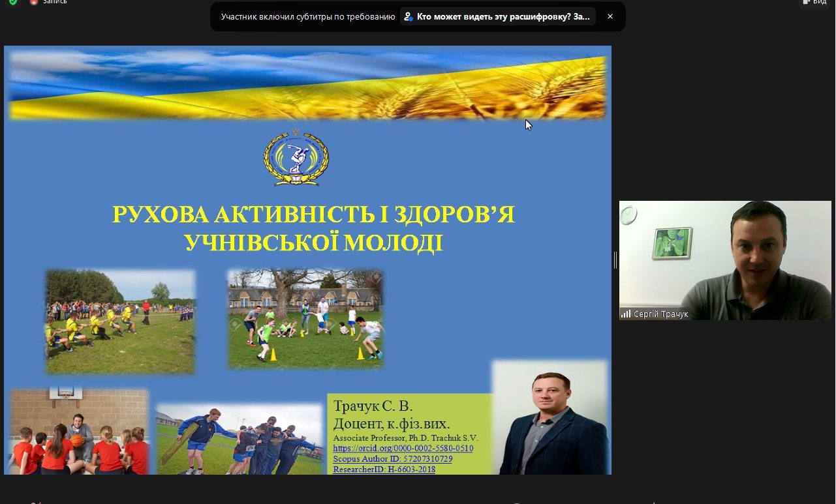Click the divider handle beside the video panel
836x504 pixels.
click(x=615, y=260)
